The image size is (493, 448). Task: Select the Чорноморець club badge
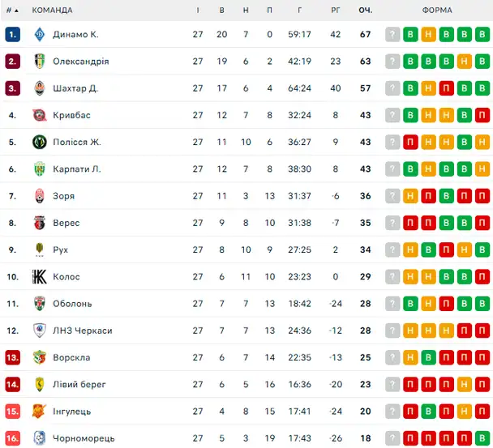coord(40,438)
